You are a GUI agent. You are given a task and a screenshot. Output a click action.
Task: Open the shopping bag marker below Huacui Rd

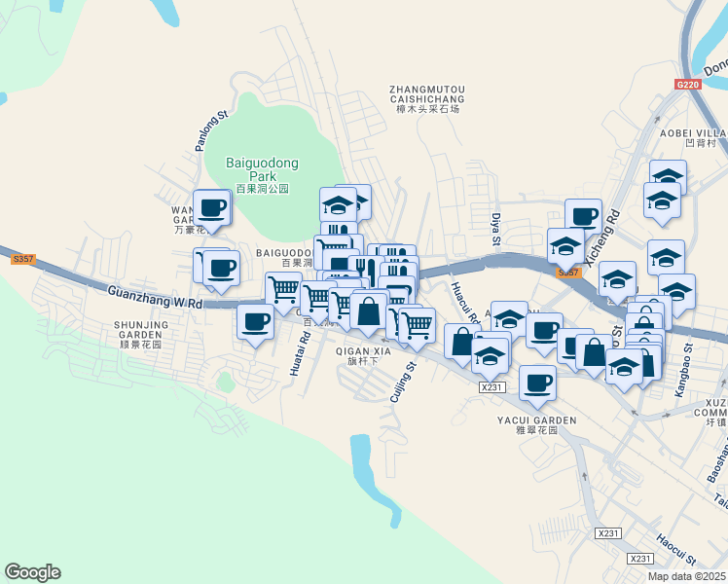pyautogui.click(x=460, y=344)
